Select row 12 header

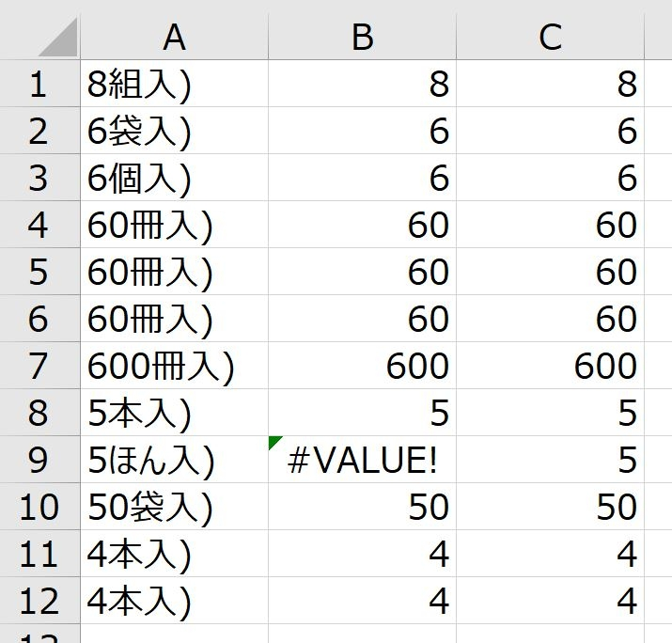click(39, 601)
